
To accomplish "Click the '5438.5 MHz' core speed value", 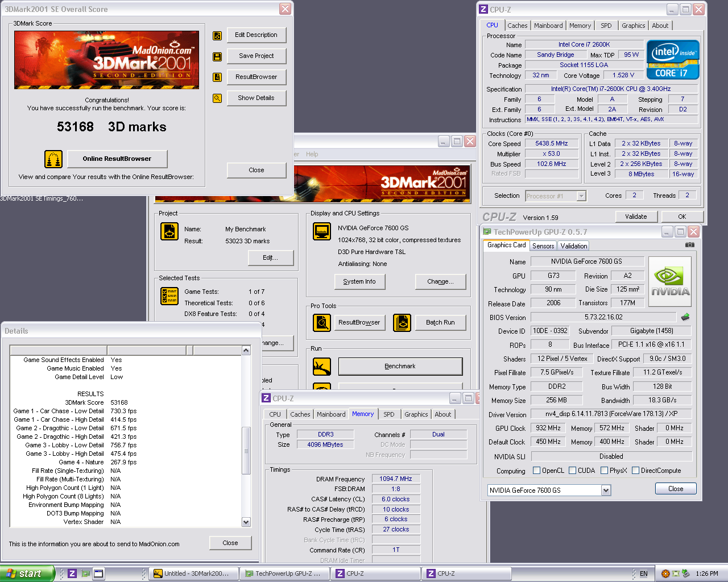I will (552, 144).
